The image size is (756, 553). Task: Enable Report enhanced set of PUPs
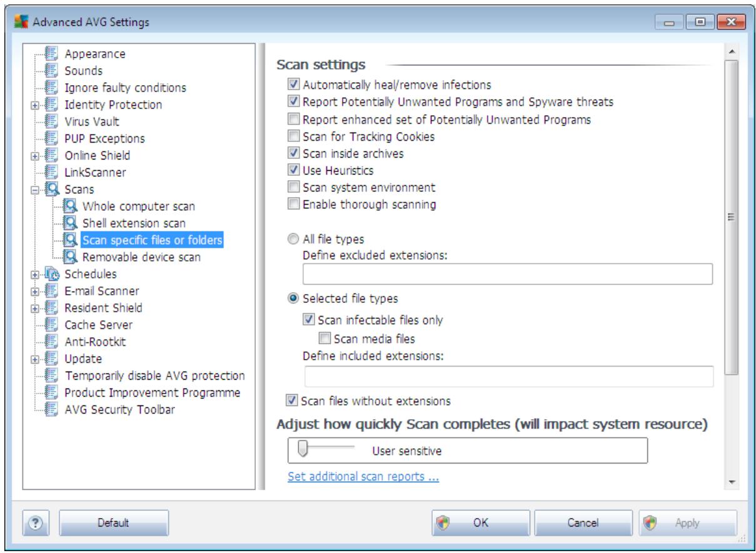(x=293, y=119)
